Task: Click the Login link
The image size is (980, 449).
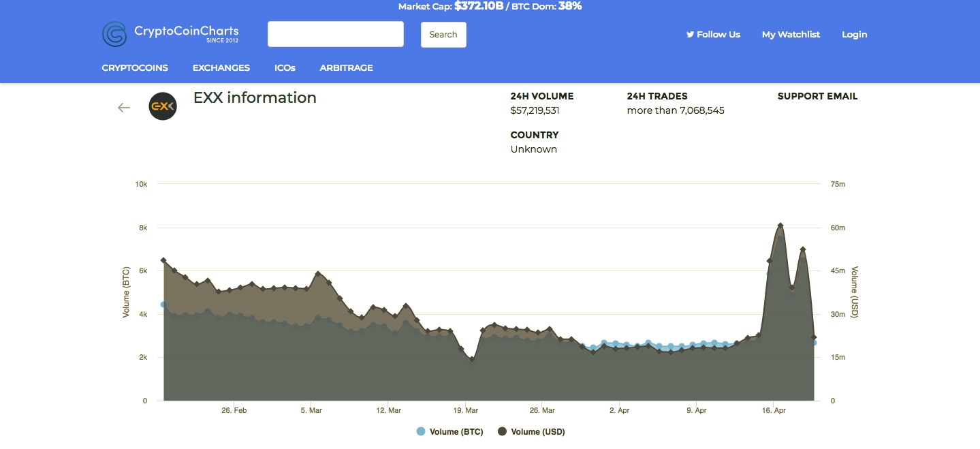Action: click(x=855, y=34)
